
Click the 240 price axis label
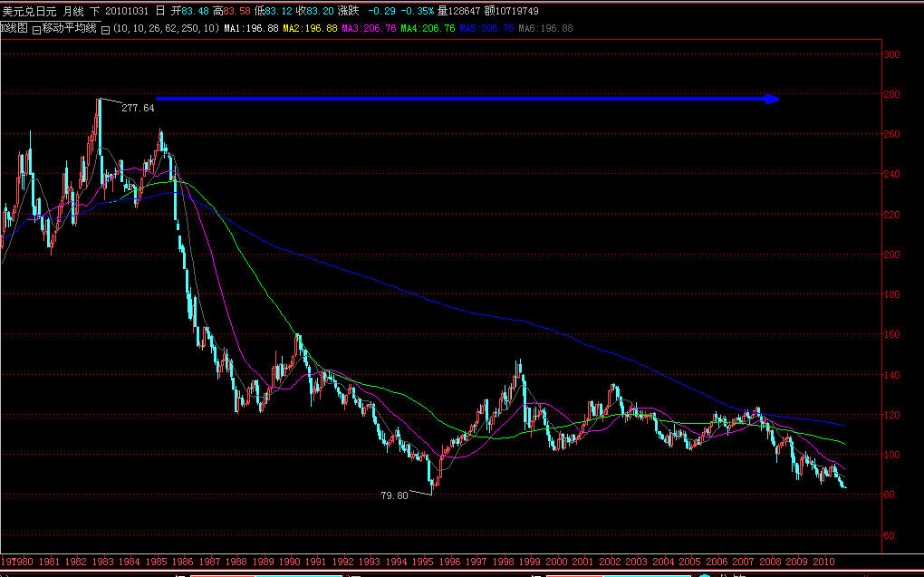pos(892,175)
